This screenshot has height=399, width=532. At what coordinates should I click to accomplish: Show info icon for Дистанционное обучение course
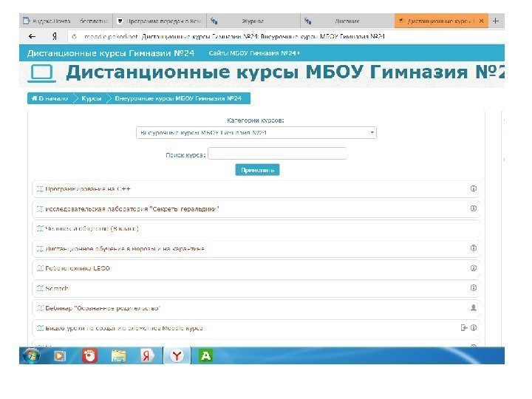[474, 248]
